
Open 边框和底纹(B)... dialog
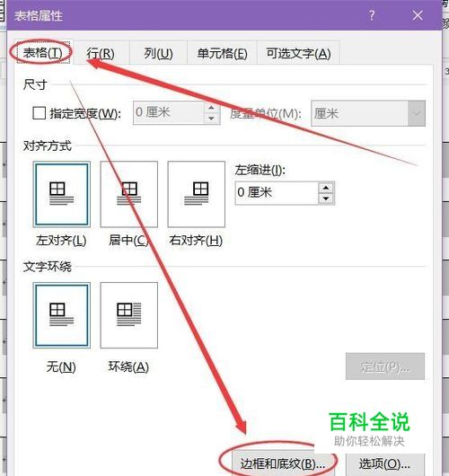tap(283, 463)
